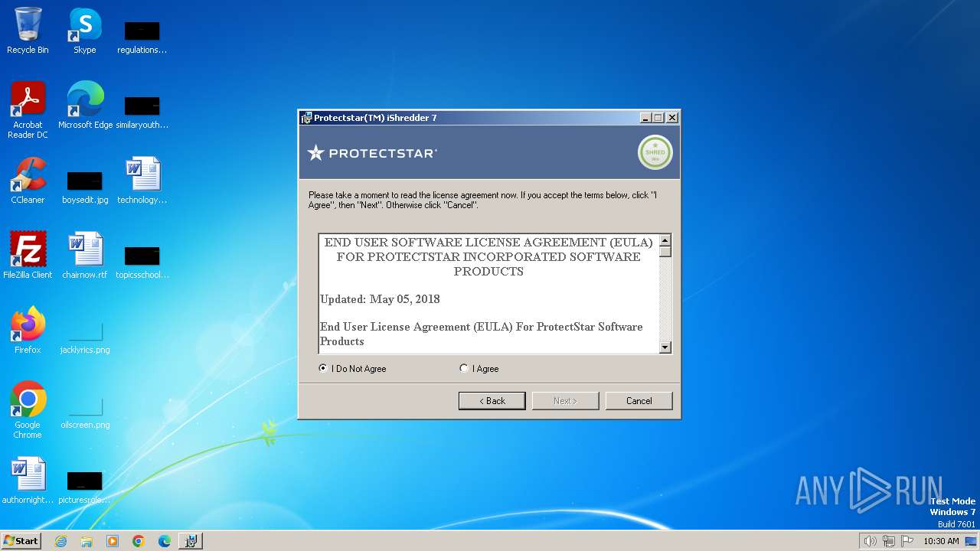This screenshot has height=551, width=980.
Task: Click the Protectstar star logo
Action: click(315, 152)
